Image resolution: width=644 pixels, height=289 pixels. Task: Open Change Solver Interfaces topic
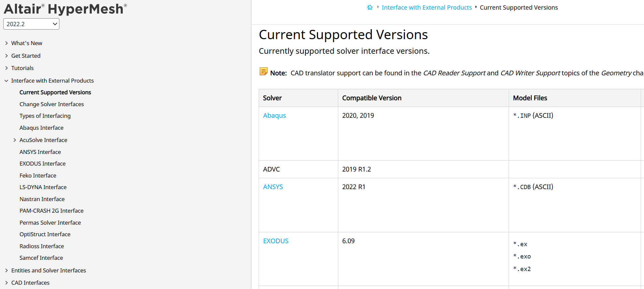[51, 104]
